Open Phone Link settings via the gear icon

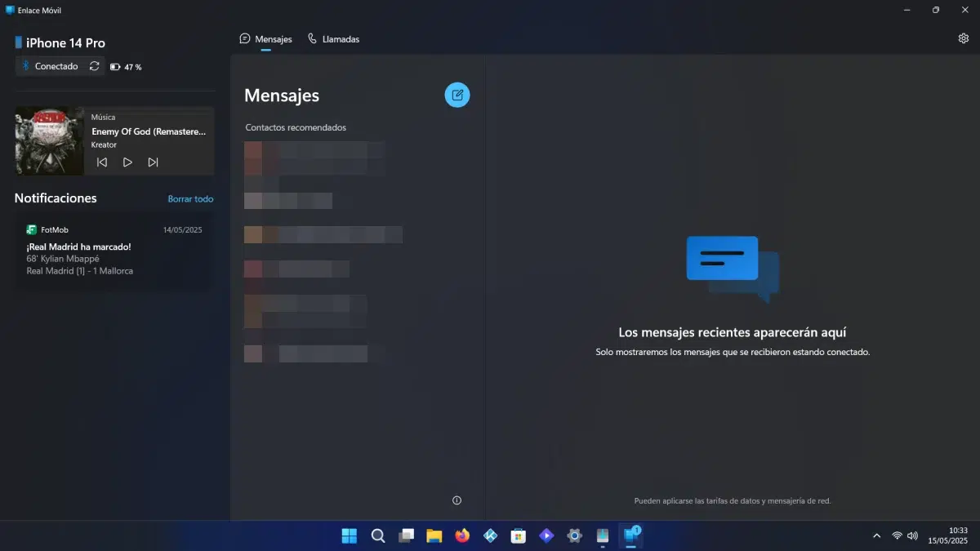(x=964, y=38)
